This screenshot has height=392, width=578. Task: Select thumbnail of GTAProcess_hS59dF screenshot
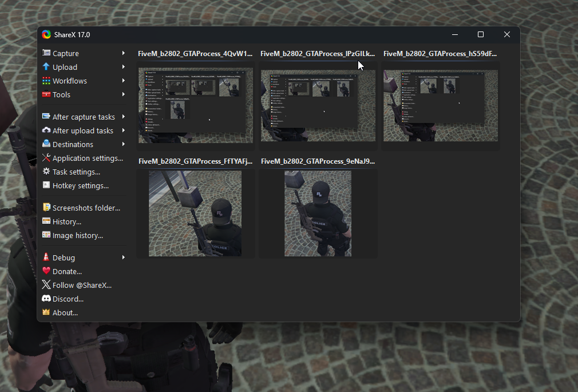(x=441, y=105)
